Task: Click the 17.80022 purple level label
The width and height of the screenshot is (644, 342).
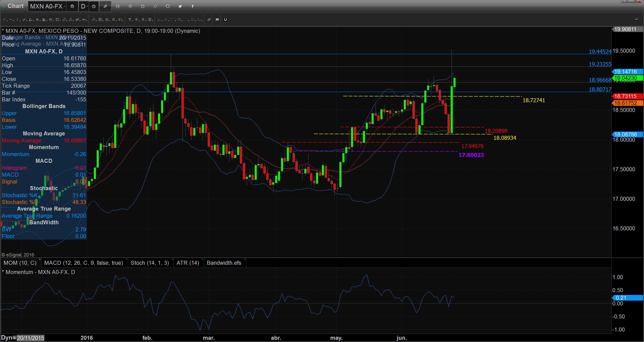Action: 471,155
